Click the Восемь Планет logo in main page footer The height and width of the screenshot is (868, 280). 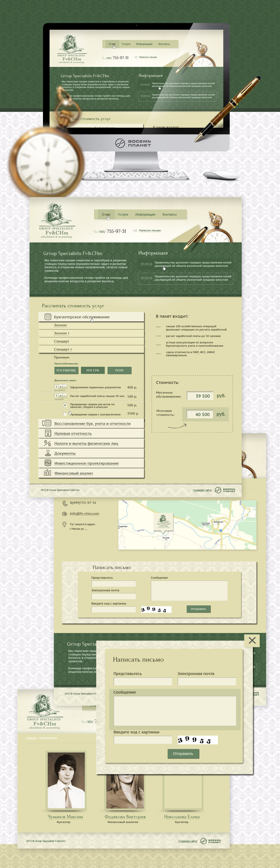(225, 490)
